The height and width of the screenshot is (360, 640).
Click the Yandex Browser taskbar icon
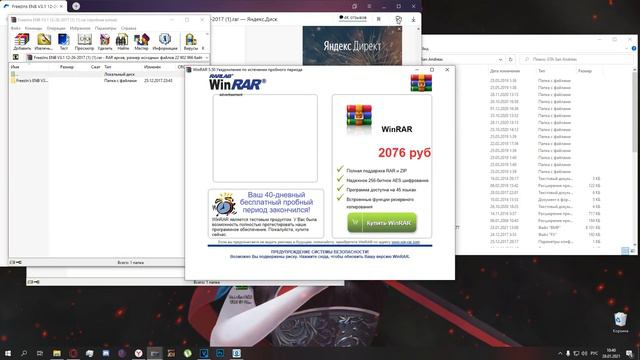click(x=138, y=353)
